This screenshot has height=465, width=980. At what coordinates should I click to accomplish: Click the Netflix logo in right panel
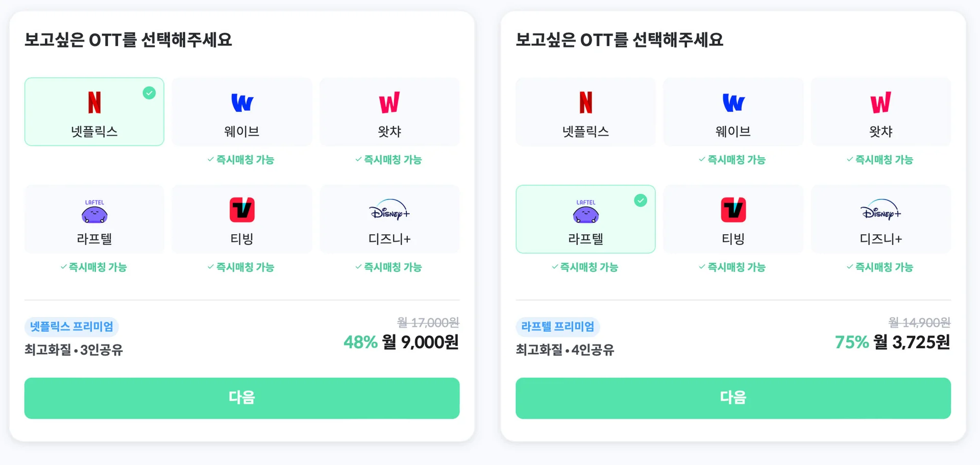click(585, 102)
